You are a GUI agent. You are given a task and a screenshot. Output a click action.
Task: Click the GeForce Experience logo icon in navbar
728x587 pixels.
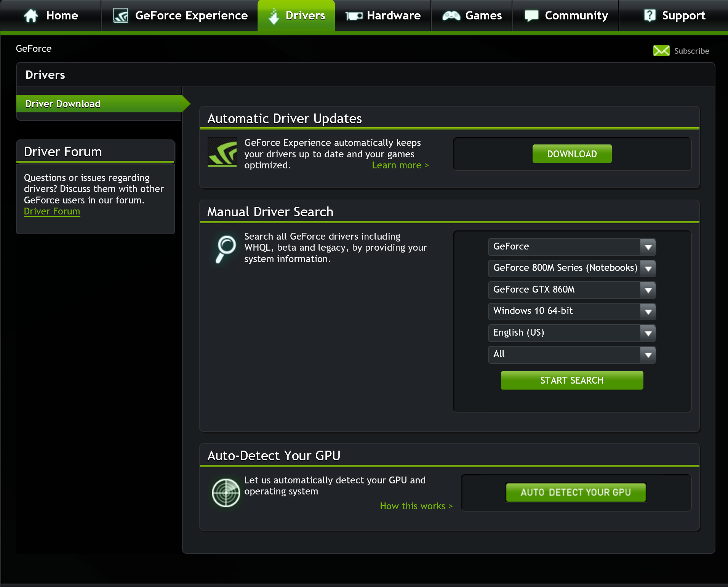(120, 16)
